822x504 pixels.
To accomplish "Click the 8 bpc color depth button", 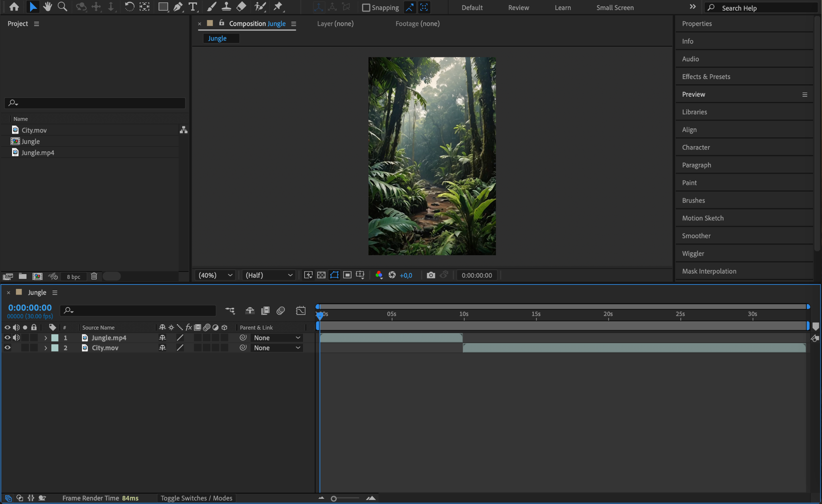I will (73, 277).
